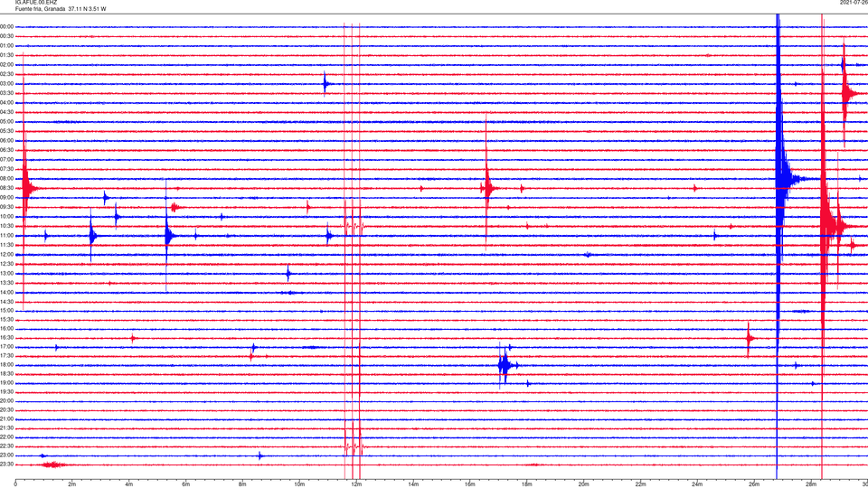The width and height of the screenshot is (868, 488).
Task: Select the 14:30 trace time label
Action: click(x=7, y=302)
